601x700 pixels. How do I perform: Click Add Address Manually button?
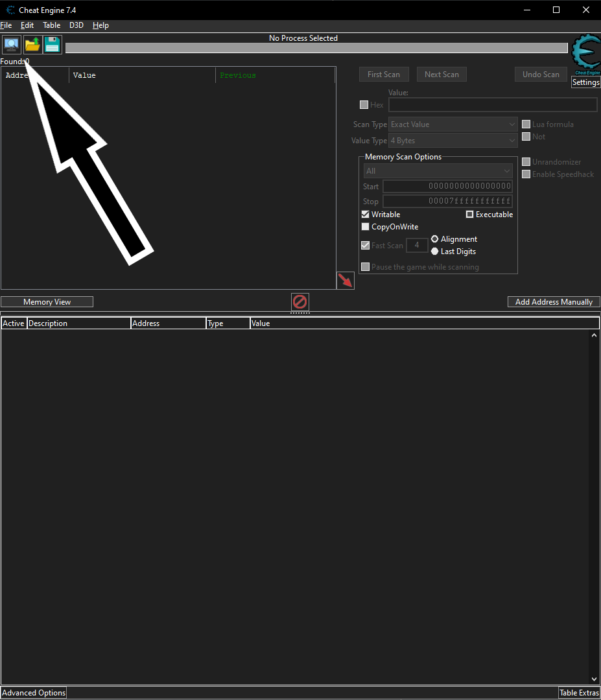[554, 302]
